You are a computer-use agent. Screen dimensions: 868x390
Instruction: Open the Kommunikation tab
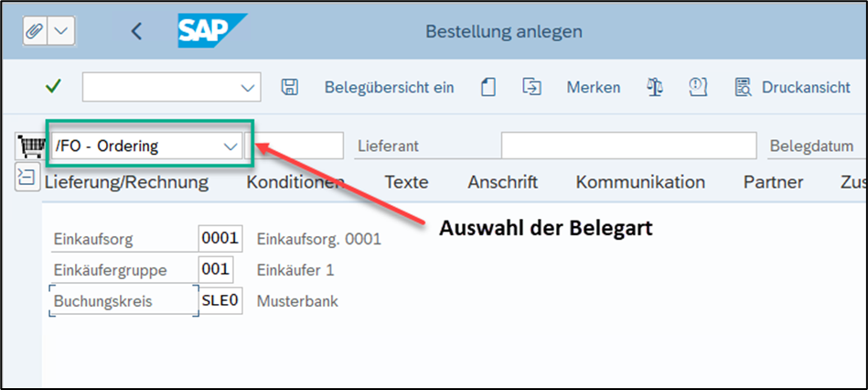(640, 182)
